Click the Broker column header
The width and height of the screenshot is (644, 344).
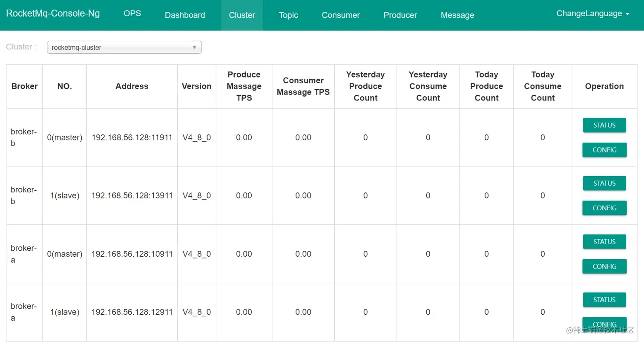(25, 86)
